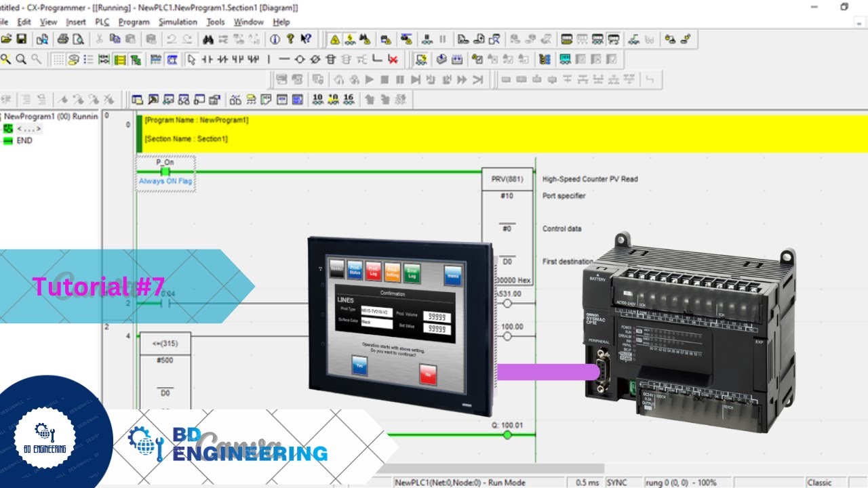Select the New Contact ladder tool
This screenshot has height=488, width=868.
207,59
